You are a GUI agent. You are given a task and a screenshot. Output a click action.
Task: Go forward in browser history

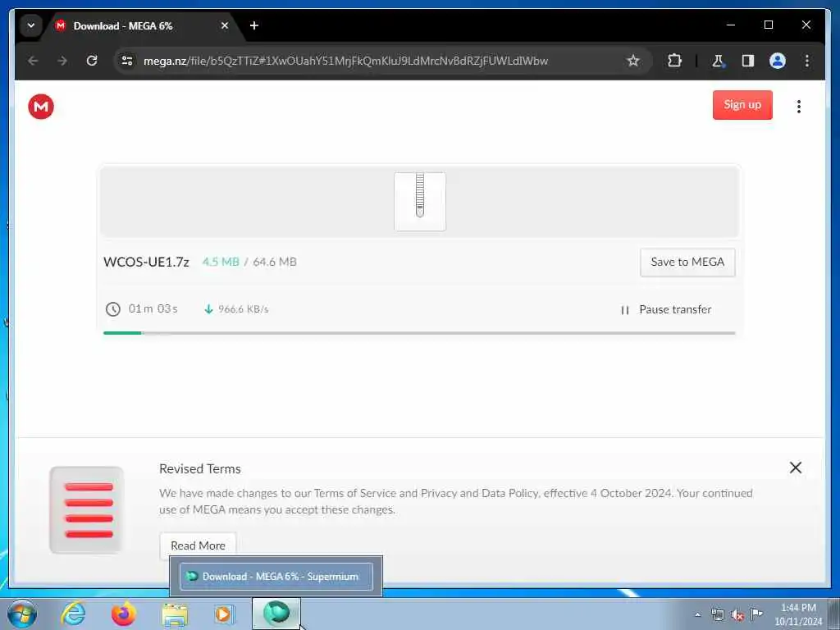click(x=62, y=61)
